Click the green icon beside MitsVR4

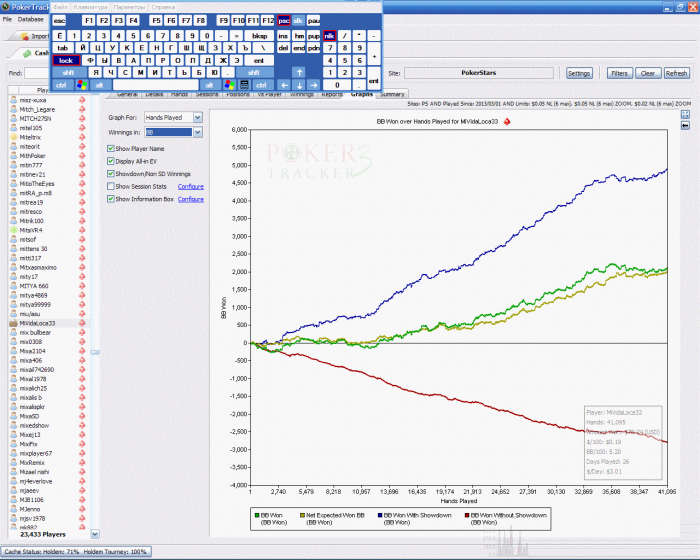point(14,230)
